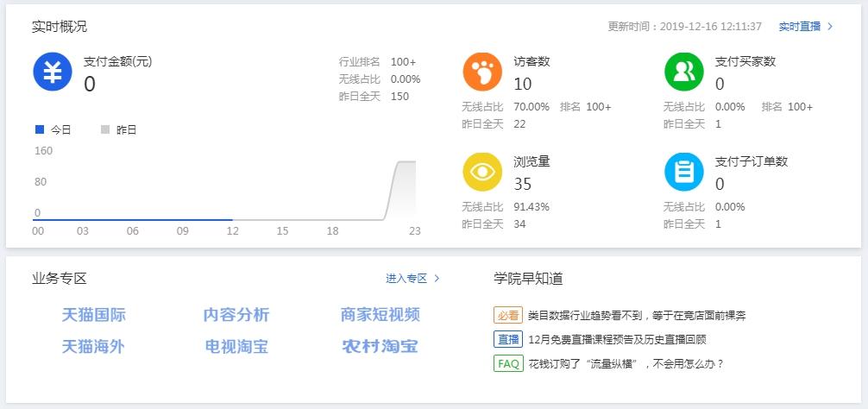Click the 支付金额(元) label
Viewport: 868px width, 409px height.
(118, 61)
